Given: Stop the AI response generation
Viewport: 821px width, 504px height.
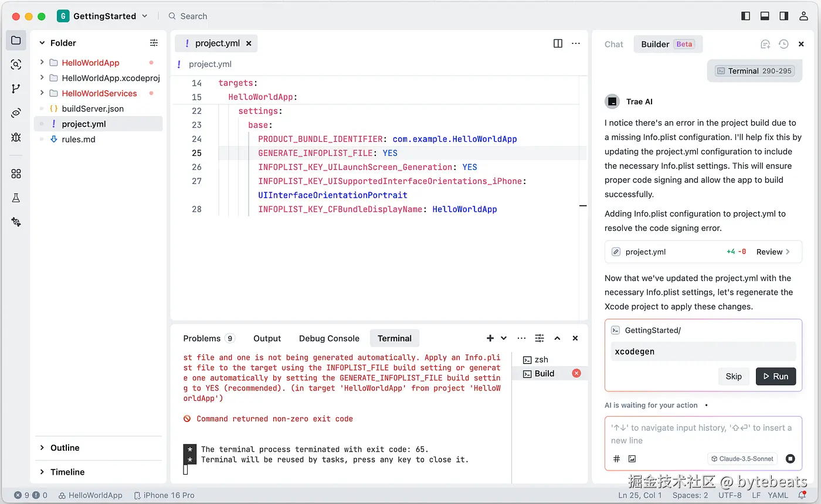Looking at the screenshot, I should click(x=790, y=459).
